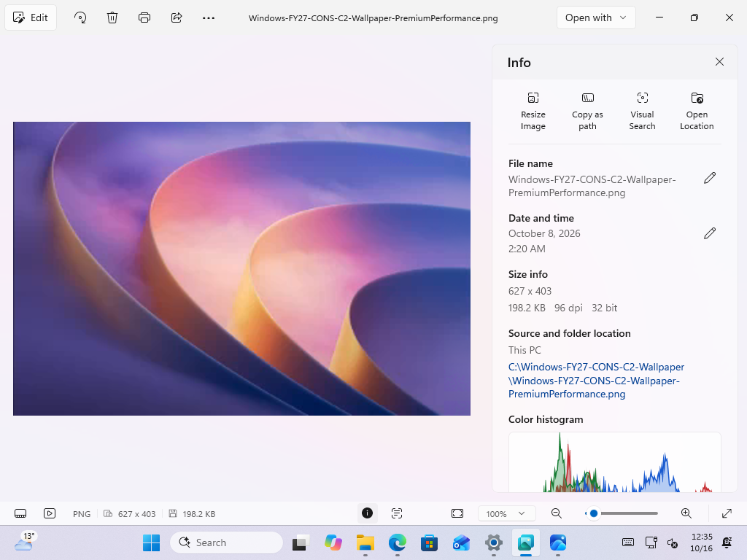Image resolution: width=747 pixels, height=560 pixels.
Task: Enter full screen with the expand arrows
Action: pos(727,513)
